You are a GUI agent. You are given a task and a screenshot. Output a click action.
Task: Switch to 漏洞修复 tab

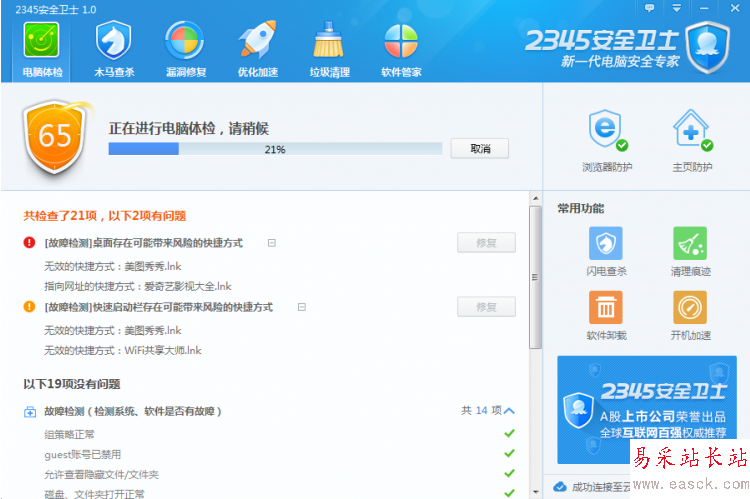[x=186, y=50]
